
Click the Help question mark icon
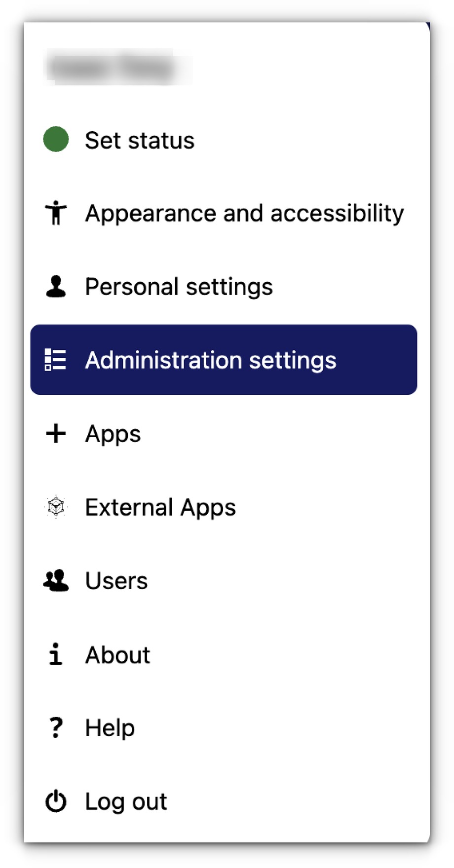tap(56, 727)
